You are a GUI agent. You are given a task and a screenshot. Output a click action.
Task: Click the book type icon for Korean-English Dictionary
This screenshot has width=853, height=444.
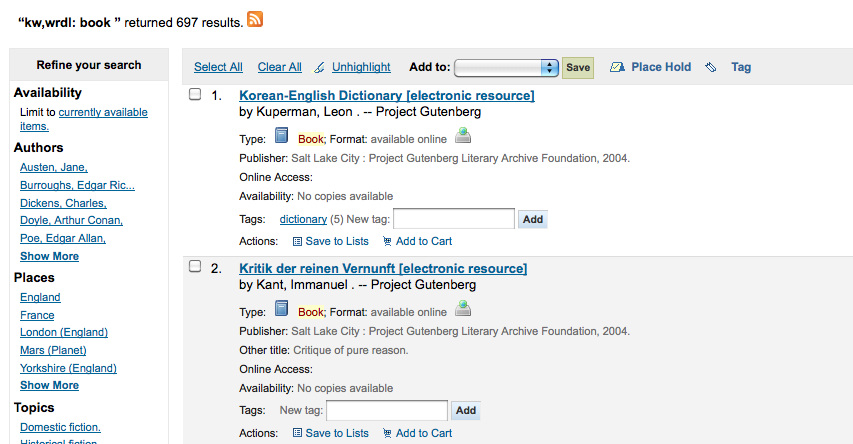click(x=282, y=137)
